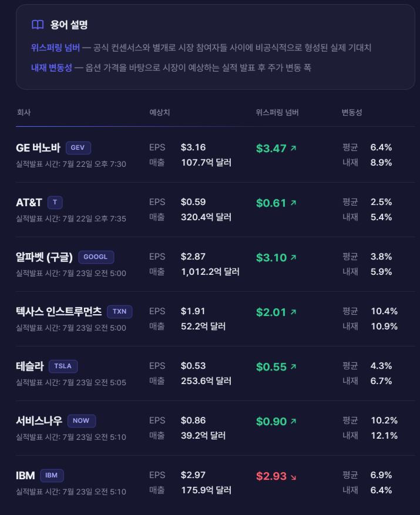Click the up arrow beside $0.55
The image size is (420, 515).
pos(293,366)
